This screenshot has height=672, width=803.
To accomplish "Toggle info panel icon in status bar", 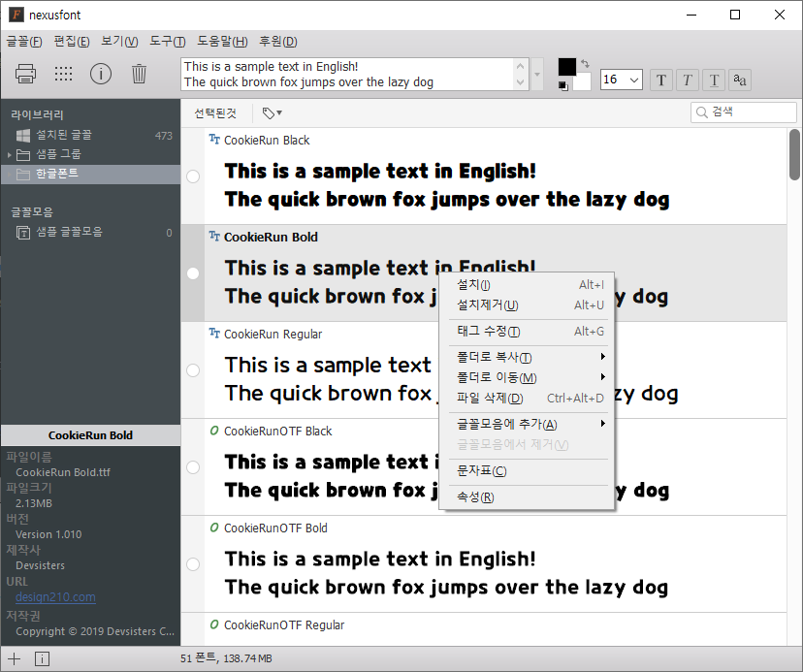I will (42, 658).
